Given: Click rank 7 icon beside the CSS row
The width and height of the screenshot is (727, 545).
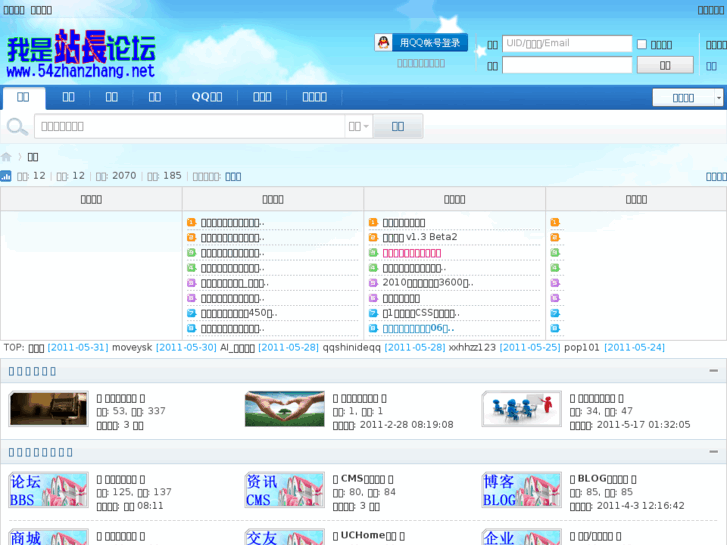Looking at the screenshot, I should (373, 313).
